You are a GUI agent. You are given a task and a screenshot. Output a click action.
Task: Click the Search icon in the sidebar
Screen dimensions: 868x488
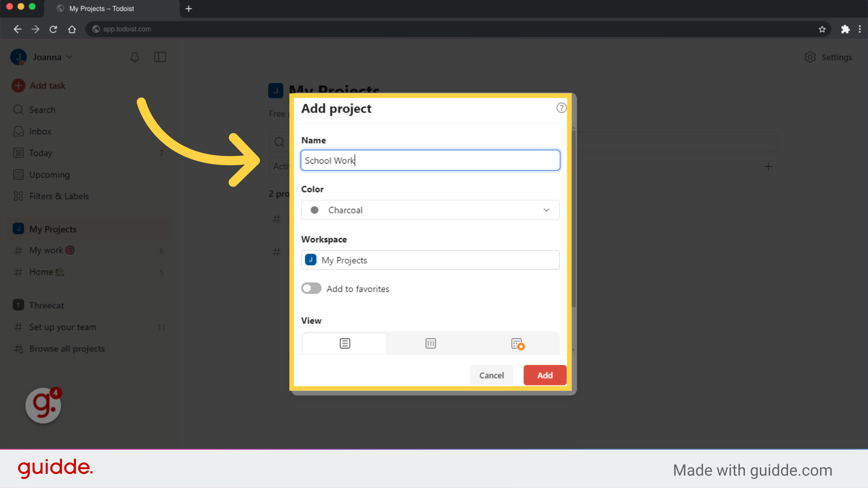(18, 109)
